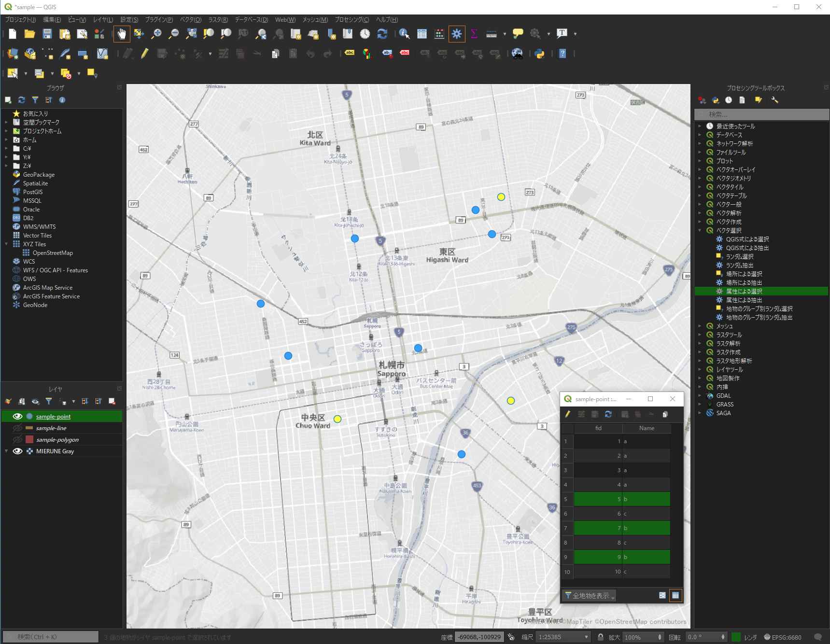Remove layer icon in Layers panel

(x=112, y=401)
